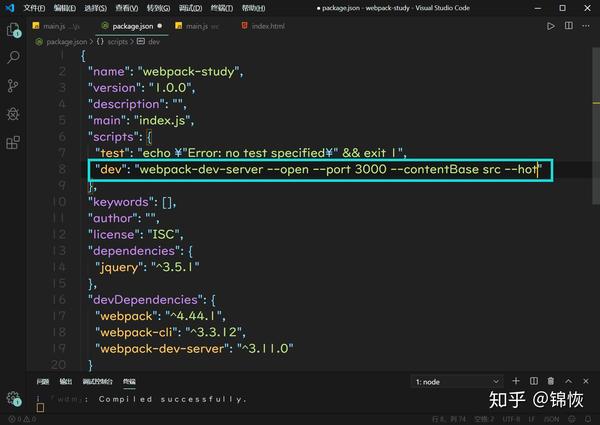
Task: Place cursor in "name": "webpack-study" line
Action: [x=165, y=72]
